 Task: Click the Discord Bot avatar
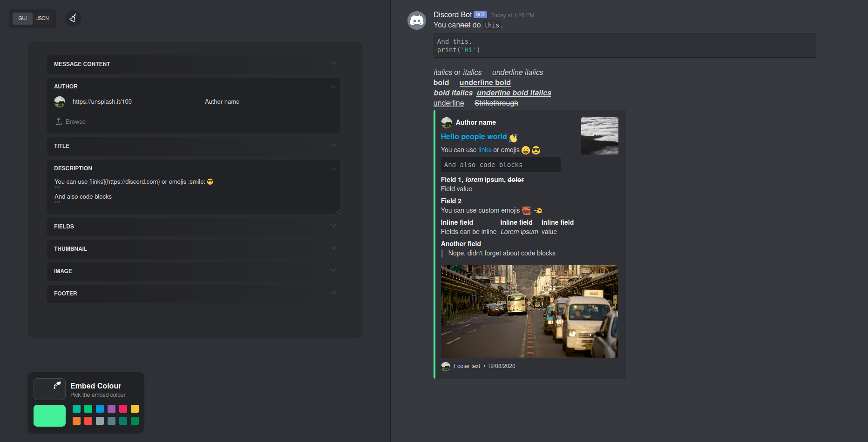(x=417, y=20)
